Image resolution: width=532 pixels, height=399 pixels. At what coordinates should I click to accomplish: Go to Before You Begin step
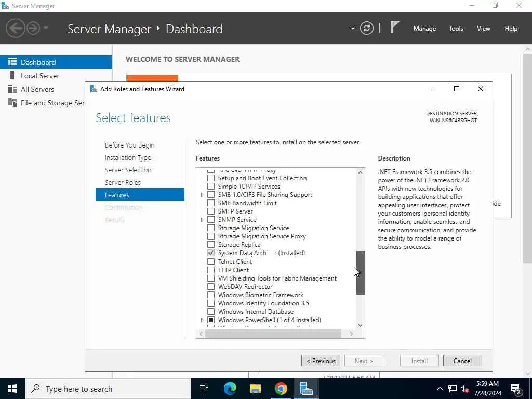click(x=129, y=145)
